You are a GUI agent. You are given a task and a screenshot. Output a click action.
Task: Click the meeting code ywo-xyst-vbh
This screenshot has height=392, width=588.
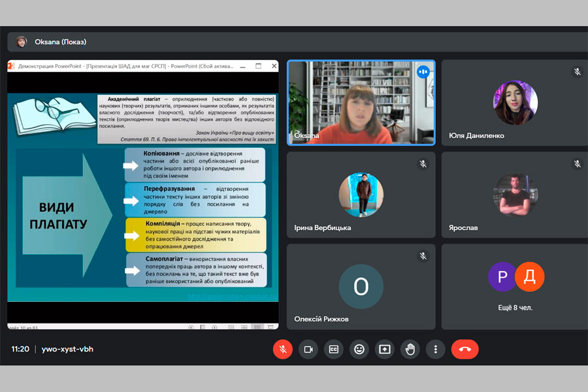[x=67, y=350]
